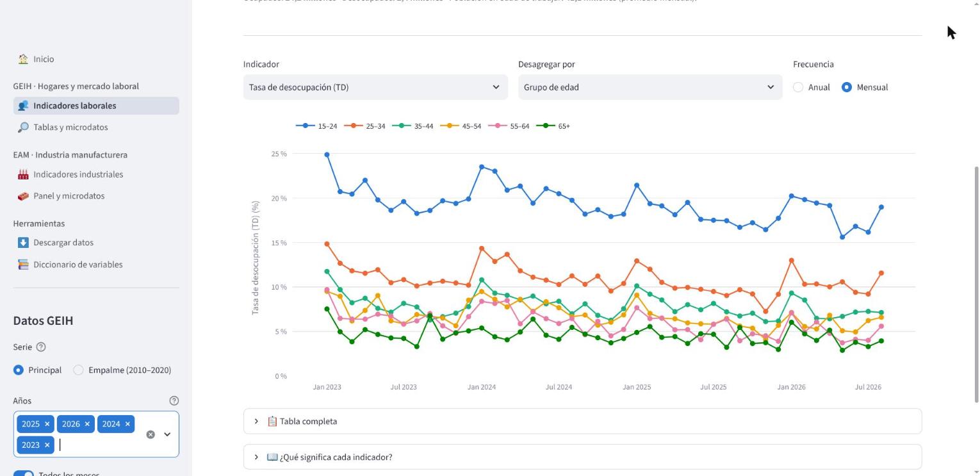
Task: Expand the ¿Qué significa cada indicador? section
Action: click(582, 457)
